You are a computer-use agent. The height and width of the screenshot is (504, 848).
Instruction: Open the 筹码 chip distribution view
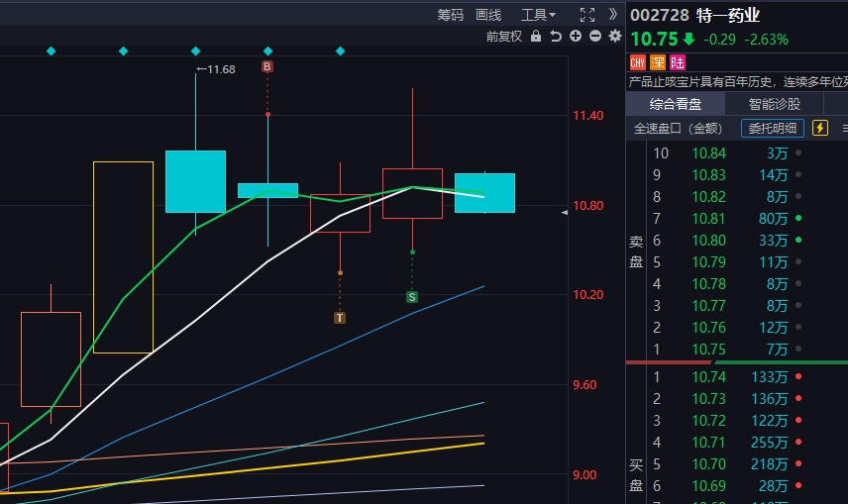pos(450,15)
